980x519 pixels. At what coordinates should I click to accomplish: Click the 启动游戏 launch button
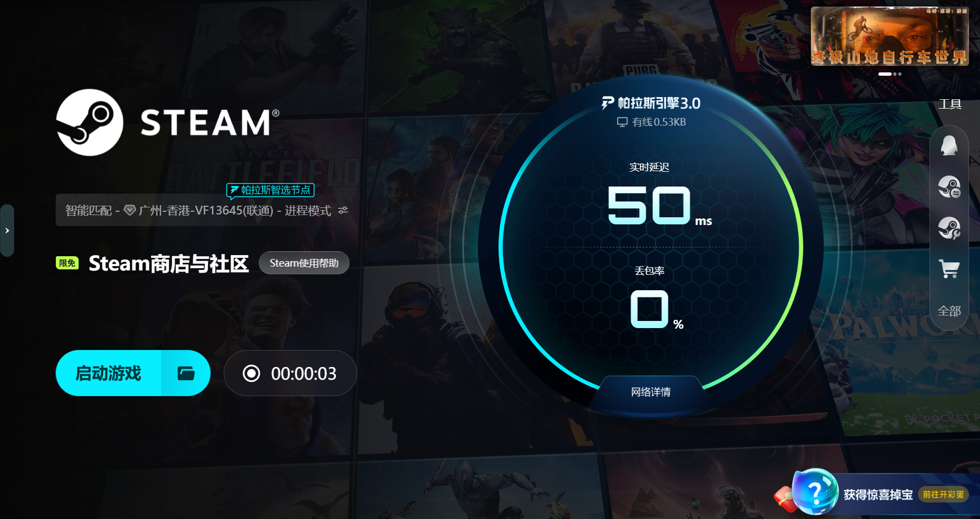[x=109, y=373]
